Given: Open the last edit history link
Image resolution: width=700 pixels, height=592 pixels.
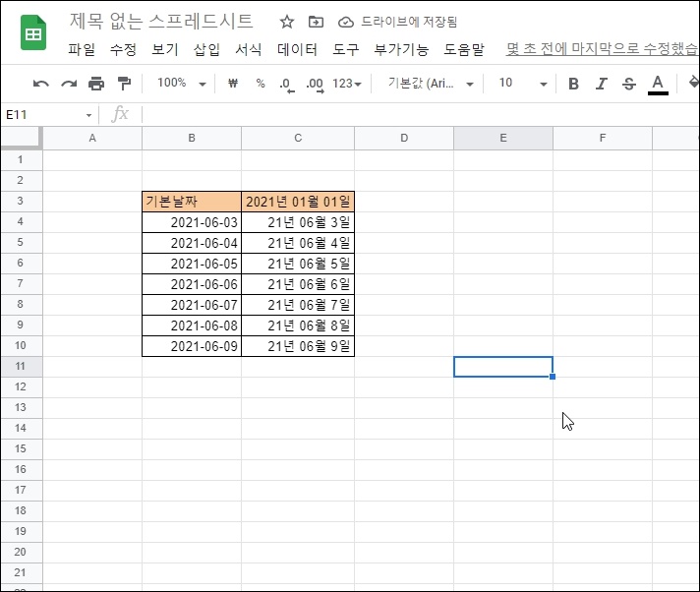Looking at the screenshot, I should coord(602,49).
